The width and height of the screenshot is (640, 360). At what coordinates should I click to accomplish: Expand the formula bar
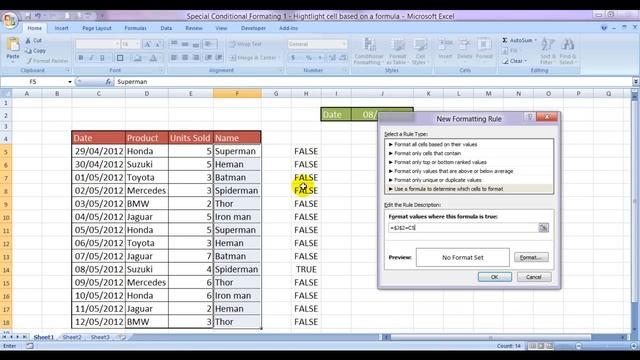[636, 82]
